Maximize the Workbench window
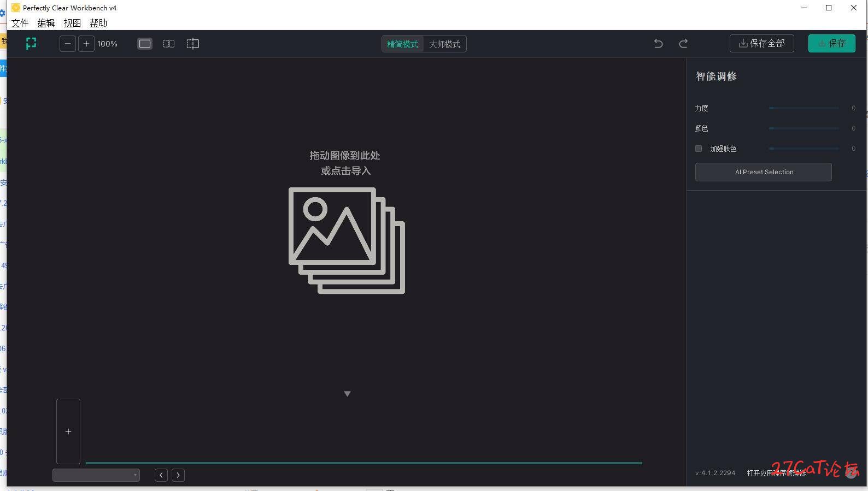The height and width of the screenshot is (491, 868). 829,8
